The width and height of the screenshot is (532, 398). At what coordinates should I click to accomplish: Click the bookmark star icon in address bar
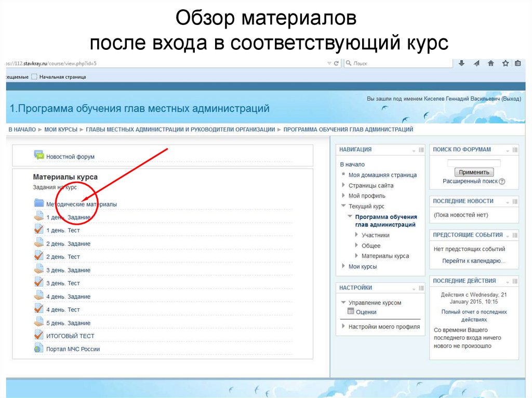pyautogui.click(x=505, y=63)
